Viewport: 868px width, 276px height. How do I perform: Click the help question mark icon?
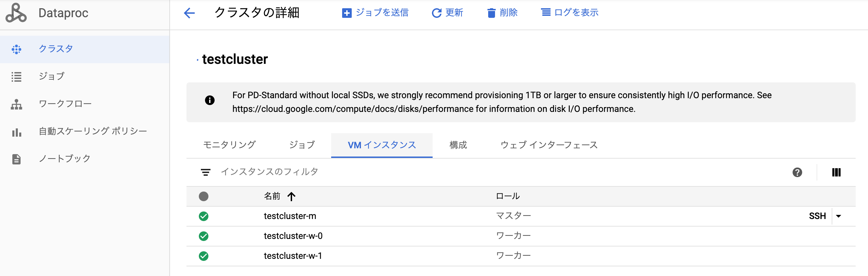[797, 172]
